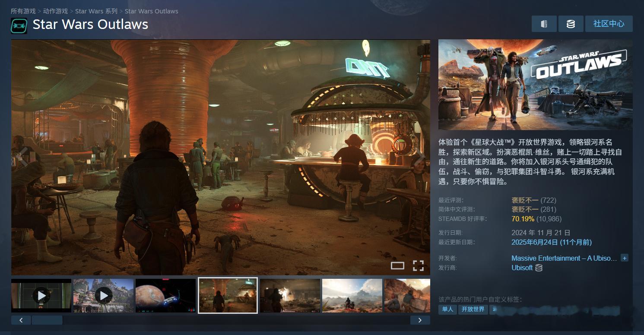Switch the screenshot viewer to theater mode
Image resolution: width=644 pixels, height=335 pixels.
pyautogui.click(x=397, y=265)
